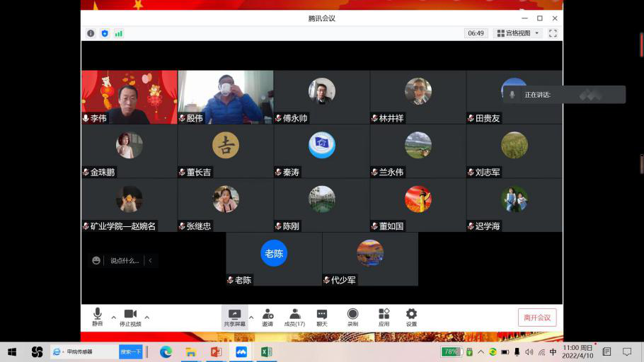644x362 pixels.
Task: Open the 成员(17) members list
Action: (294, 317)
